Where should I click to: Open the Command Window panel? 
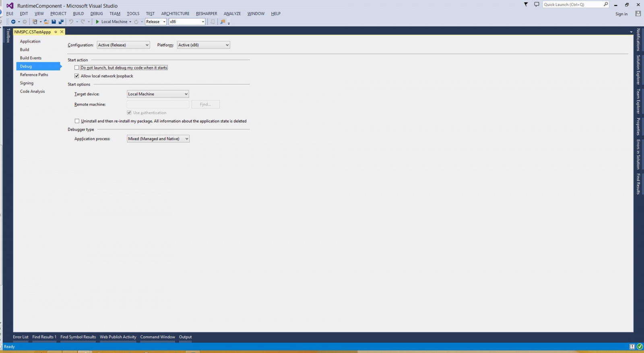coord(158,337)
